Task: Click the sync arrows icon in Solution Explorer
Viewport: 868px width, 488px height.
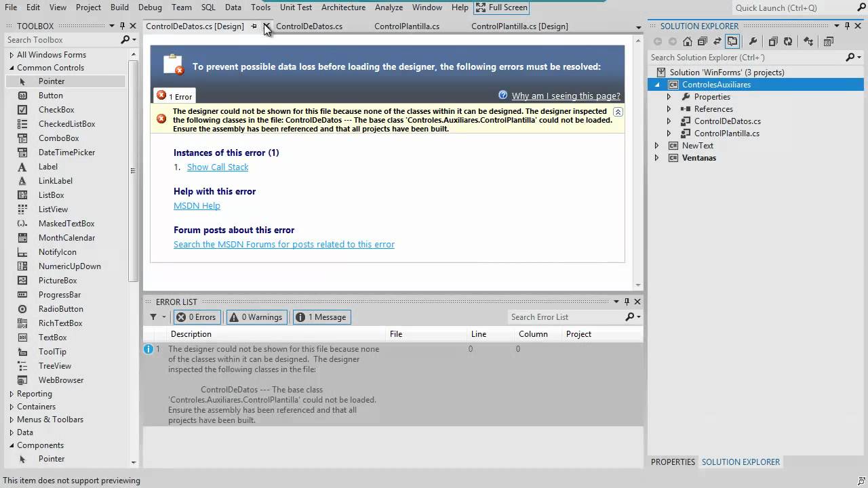Action: tap(717, 41)
